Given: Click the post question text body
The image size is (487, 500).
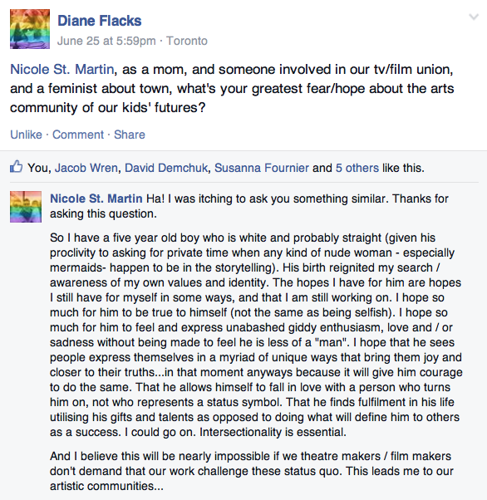Looking at the screenshot, I should (x=232, y=88).
